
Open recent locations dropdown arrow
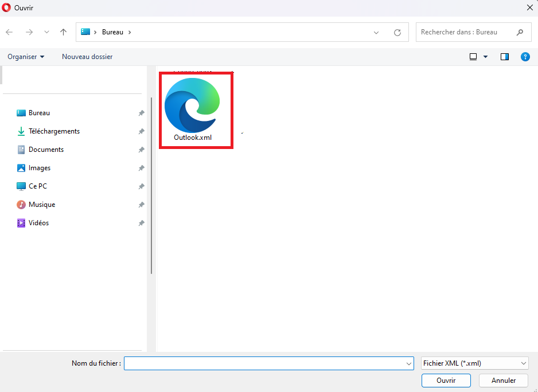click(46, 32)
